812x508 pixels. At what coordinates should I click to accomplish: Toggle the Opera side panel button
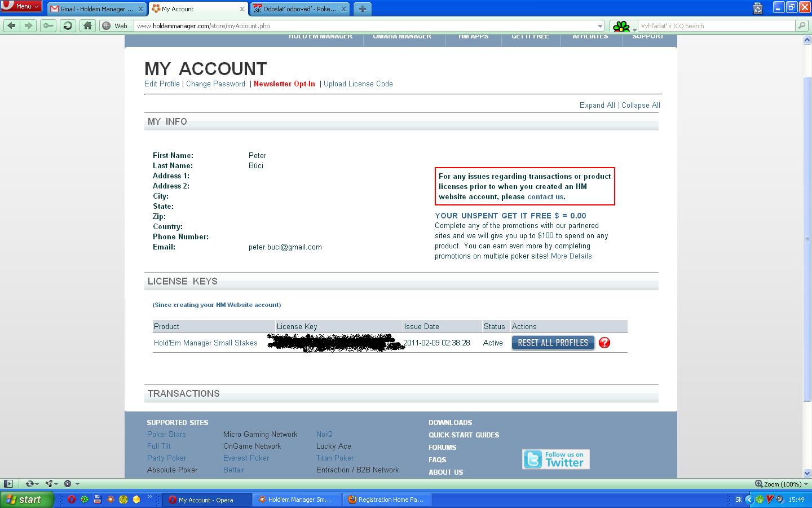point(8,484)
